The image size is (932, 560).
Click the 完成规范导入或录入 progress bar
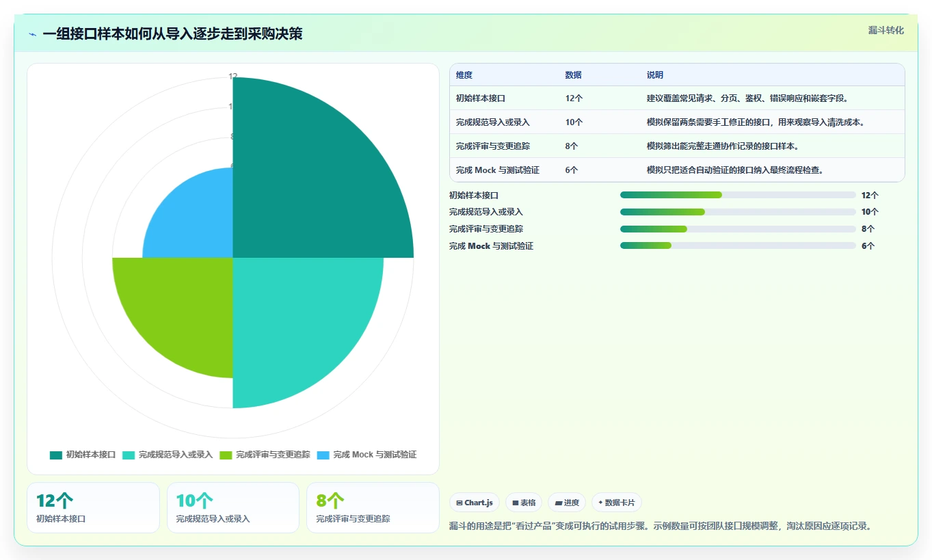click(738, 212)
